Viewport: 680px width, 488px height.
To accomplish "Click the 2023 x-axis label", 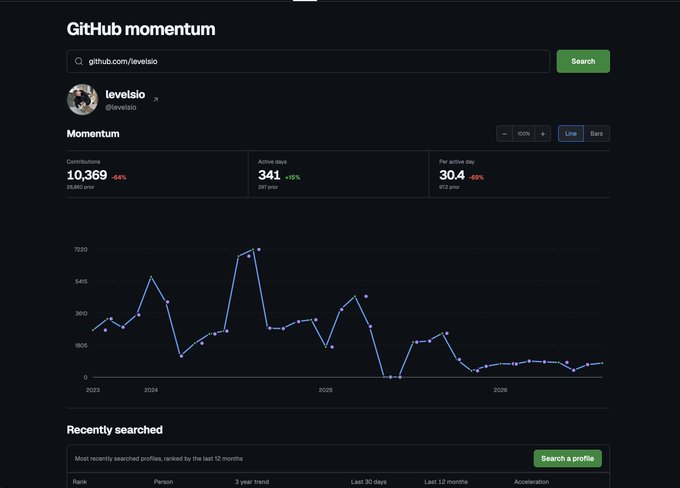I will pos(93,390).
